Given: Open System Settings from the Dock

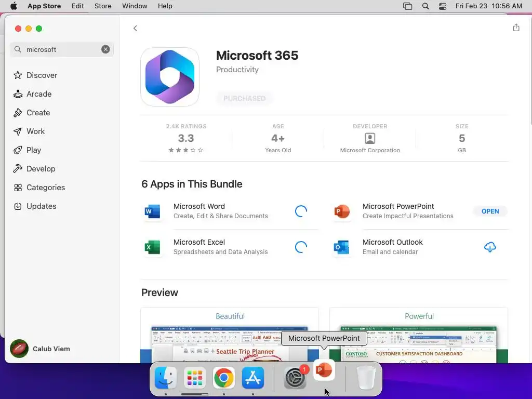Looking at the screenshot, I should [x=295, y=378].
